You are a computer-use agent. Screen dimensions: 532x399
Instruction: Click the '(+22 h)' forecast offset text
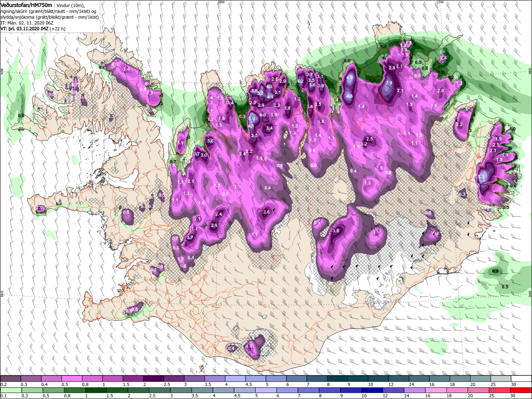tap(57, 29)
